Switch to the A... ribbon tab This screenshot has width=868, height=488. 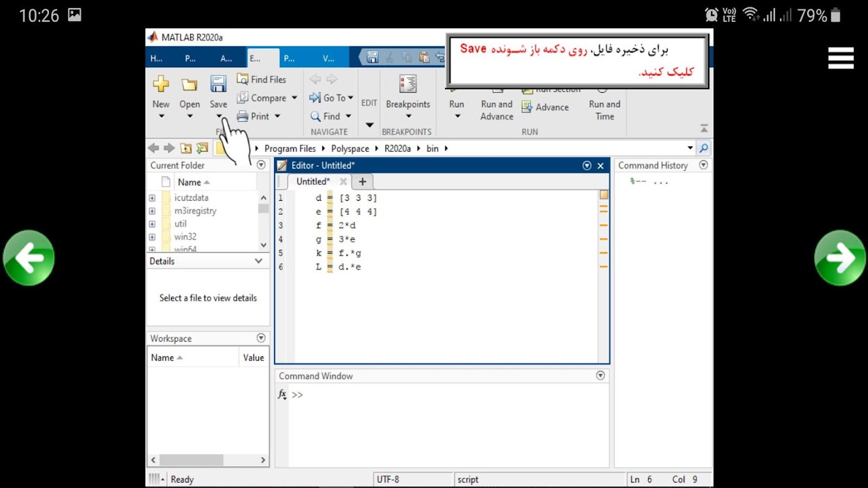coord(226,59)
